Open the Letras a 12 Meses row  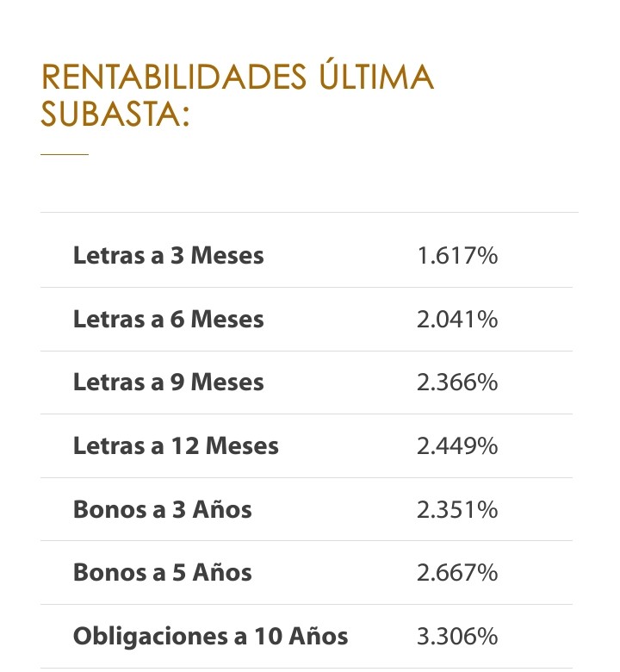click(307, 445)
